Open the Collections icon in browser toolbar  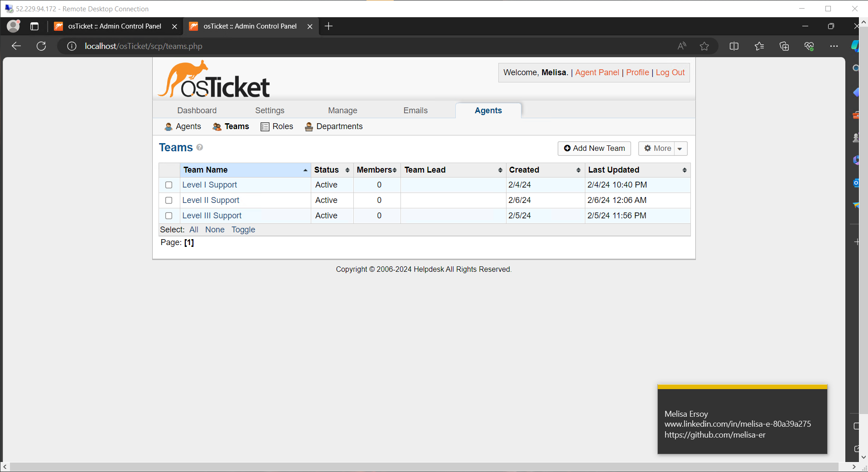[784, 46]
